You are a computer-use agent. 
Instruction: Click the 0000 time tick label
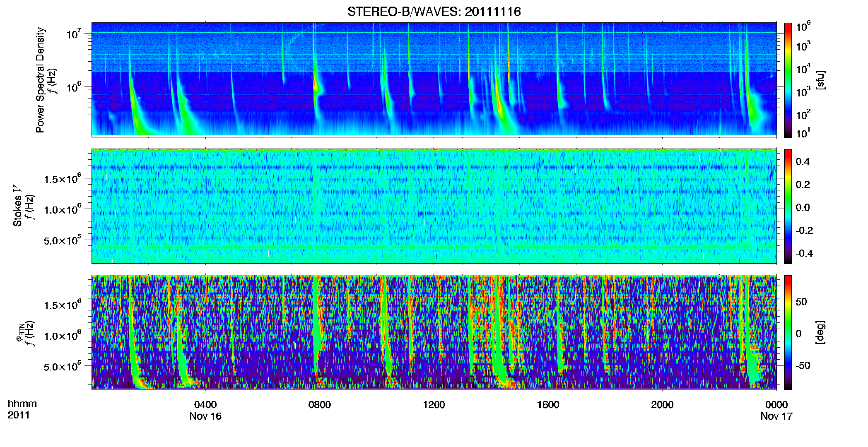click(x=776, y=405)
